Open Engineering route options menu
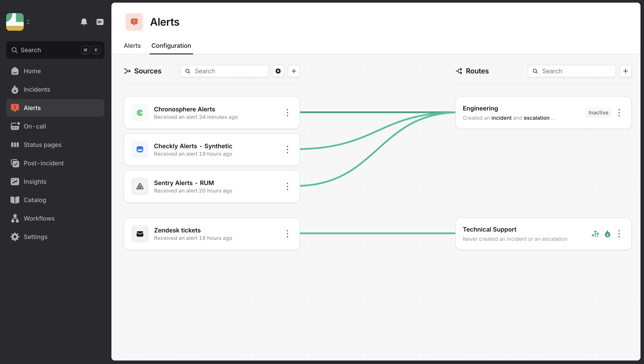This screenshot has height=364, width=644. tap(619, 113)
